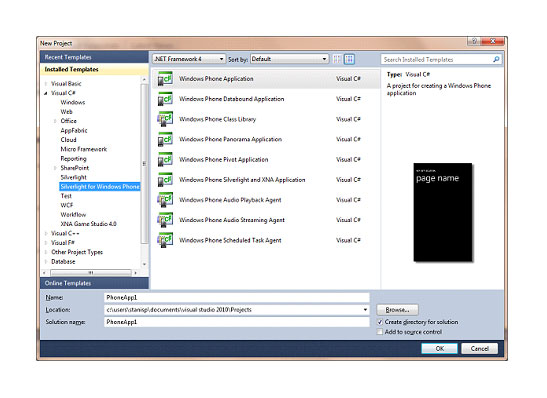Select Windows Phone Pivot Application icon
The height and width of the screenshot is (398, 547).
tap(165, 159)
